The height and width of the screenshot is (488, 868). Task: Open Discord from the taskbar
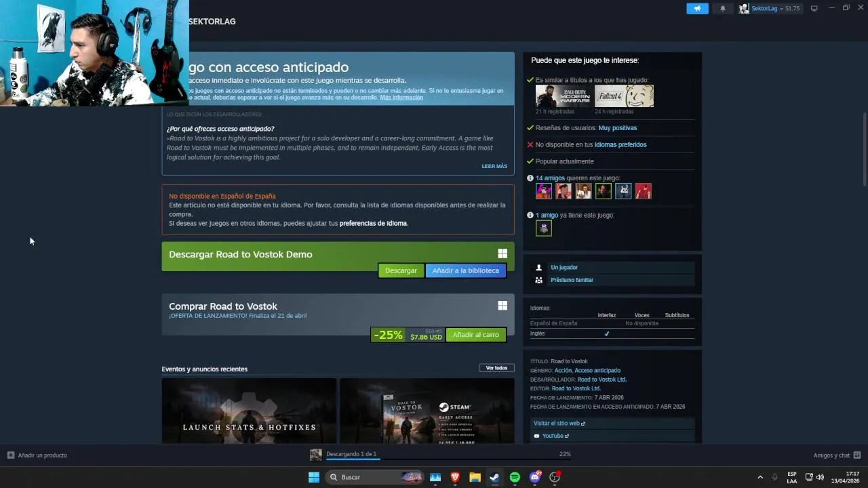pos(535,477)
